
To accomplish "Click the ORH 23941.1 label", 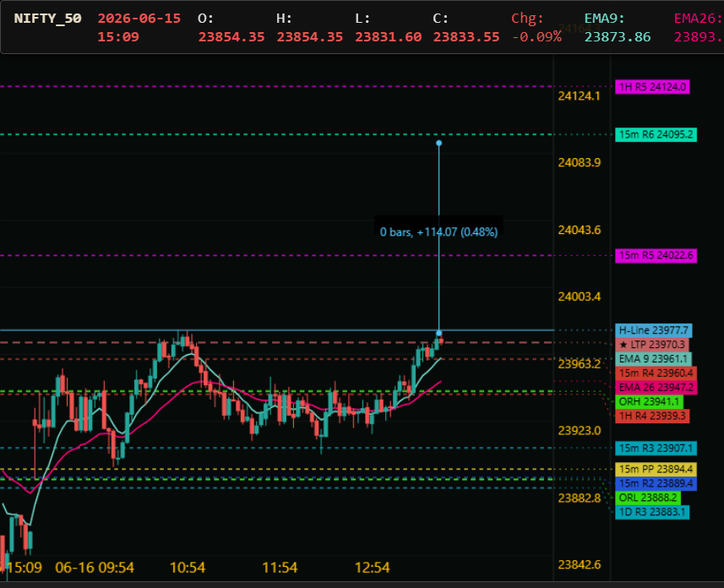I will pyautogui.click(x=649, y=402).
